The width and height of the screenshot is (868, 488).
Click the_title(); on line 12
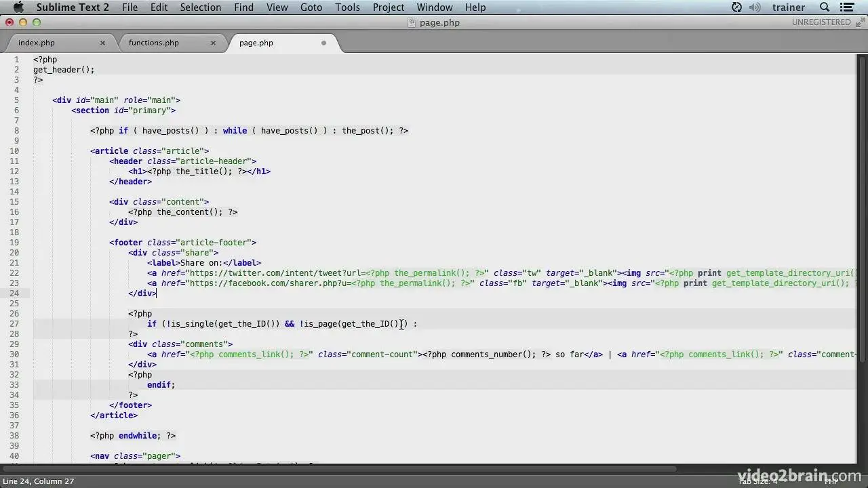204,171
